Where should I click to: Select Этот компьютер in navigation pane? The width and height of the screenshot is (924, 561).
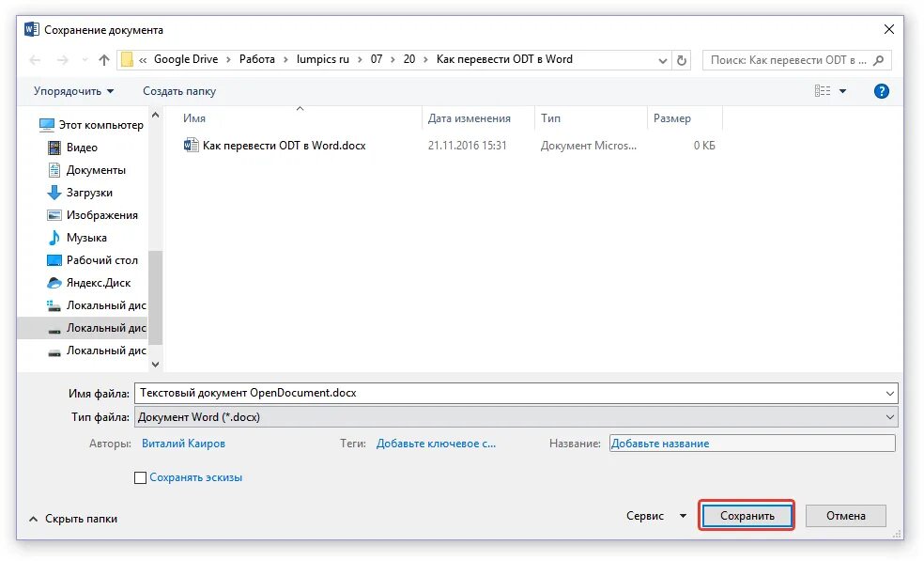click(x=91, y=125)
